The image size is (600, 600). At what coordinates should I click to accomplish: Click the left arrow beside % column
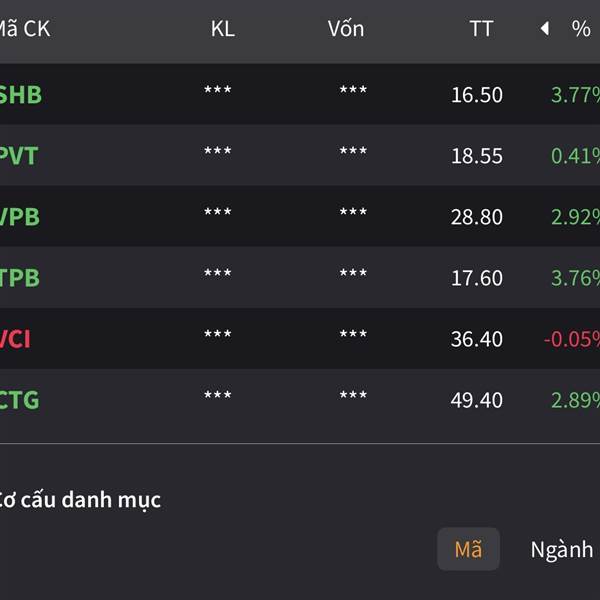click(544, 29)
